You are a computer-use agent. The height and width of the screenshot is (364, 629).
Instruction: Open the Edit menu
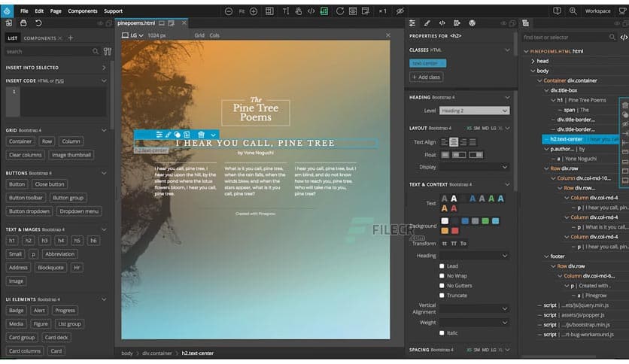pos(39,11)
